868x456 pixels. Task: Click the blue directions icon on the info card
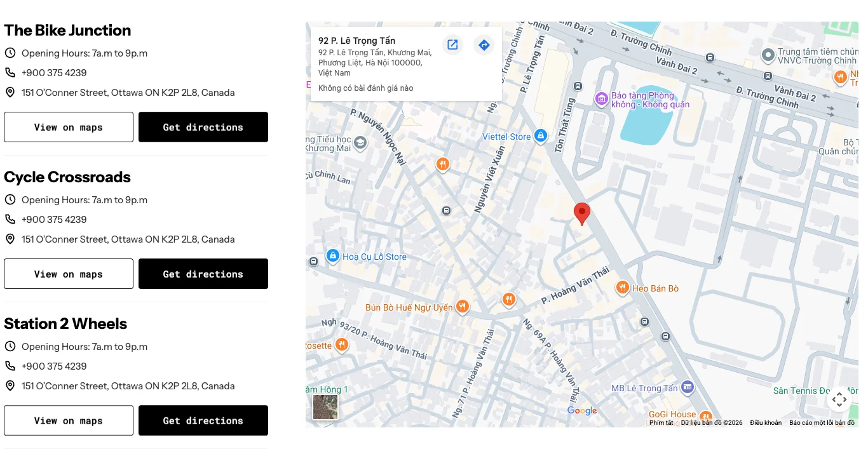pos(484,44)
